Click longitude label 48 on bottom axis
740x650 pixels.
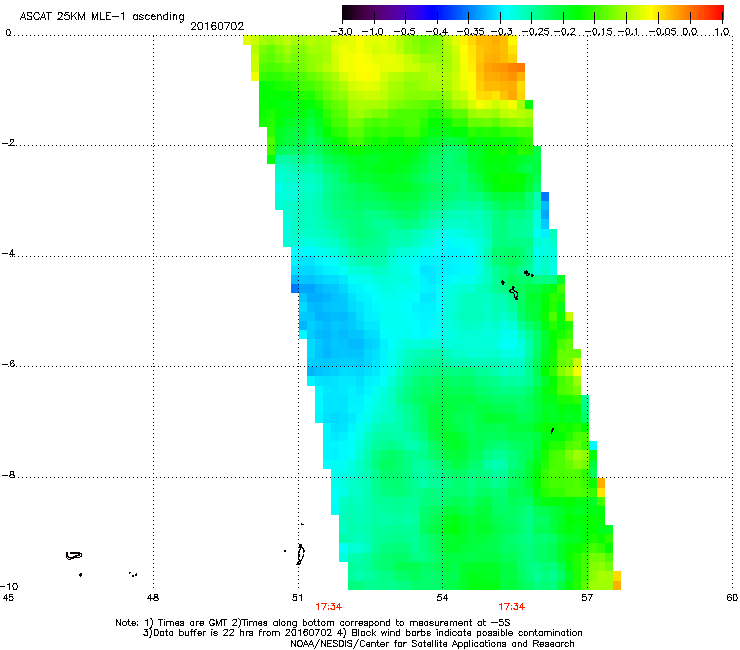(153, 598)
